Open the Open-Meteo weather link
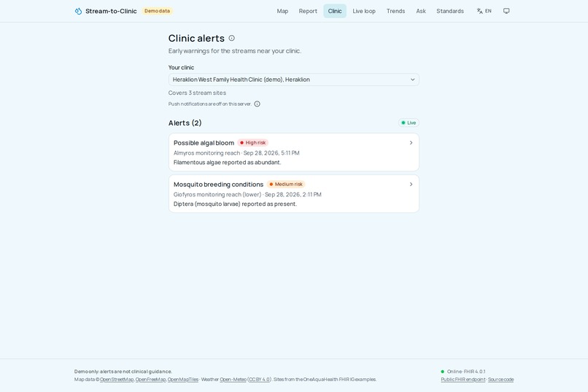This screenshot has width=588, height=392. [x=233, y=380]
